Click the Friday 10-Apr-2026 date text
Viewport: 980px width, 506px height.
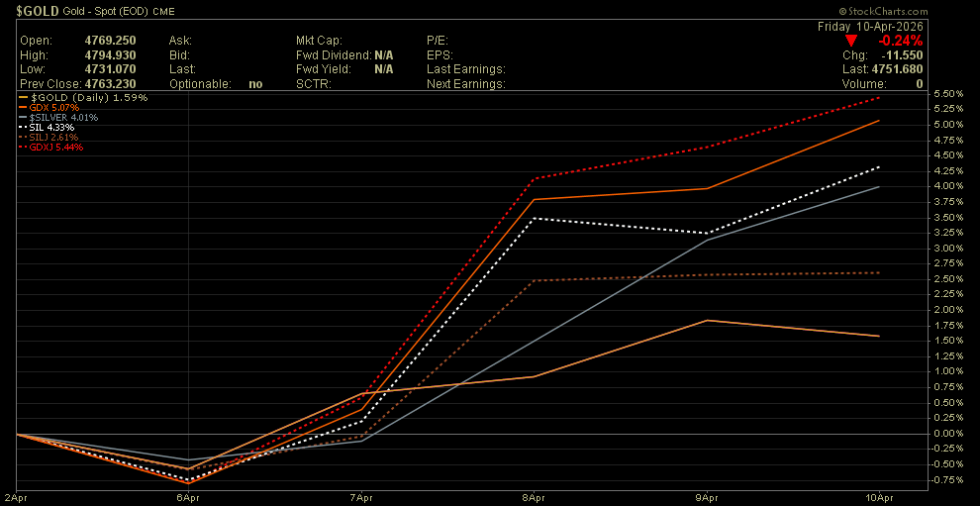click(870, 26)
